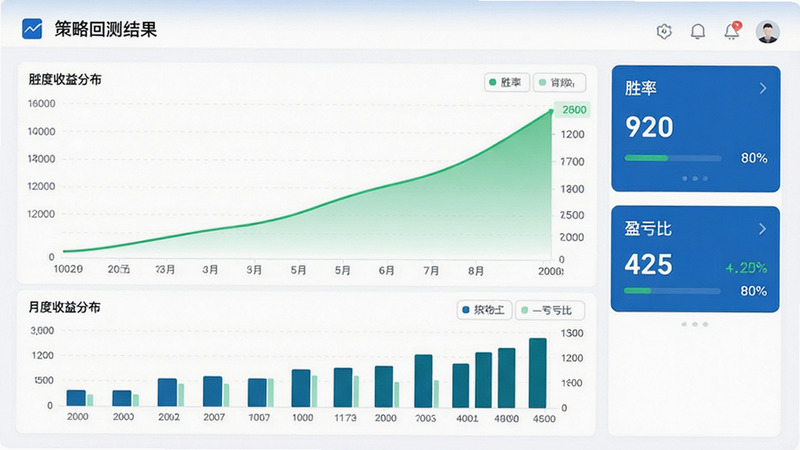
Task: Click the plain bell notification icon
Action: coord(697,32)
